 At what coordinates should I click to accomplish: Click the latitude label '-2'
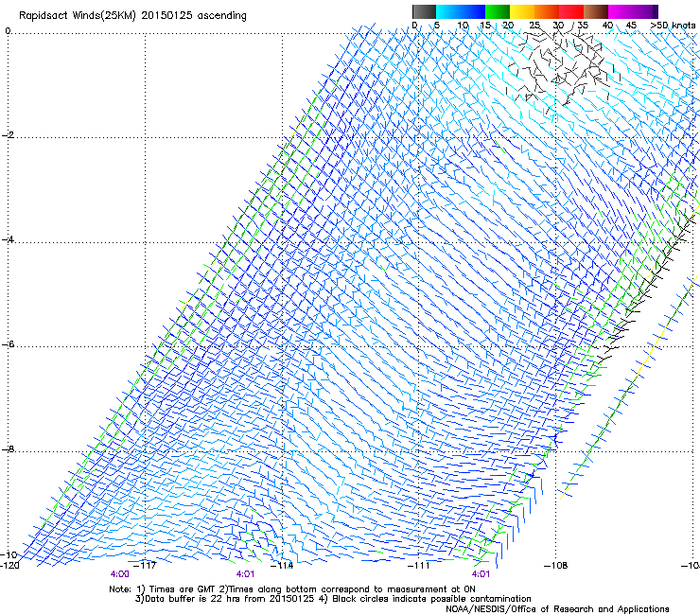8,135
